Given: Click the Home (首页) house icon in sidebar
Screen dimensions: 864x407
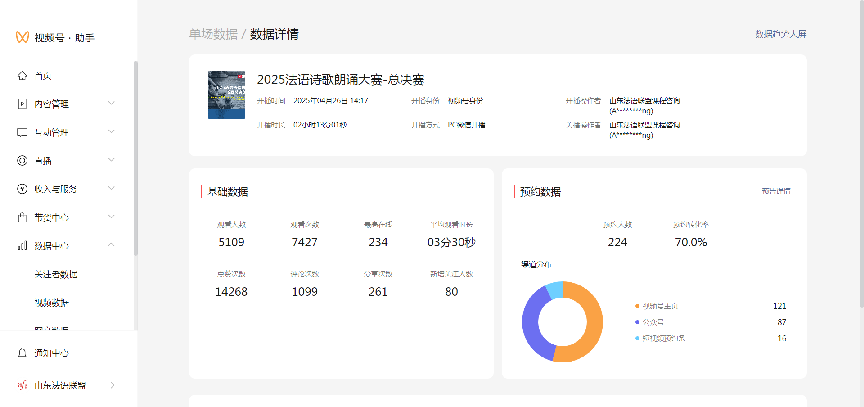Looking at the screenshot, I should click(x=22, y=75).
